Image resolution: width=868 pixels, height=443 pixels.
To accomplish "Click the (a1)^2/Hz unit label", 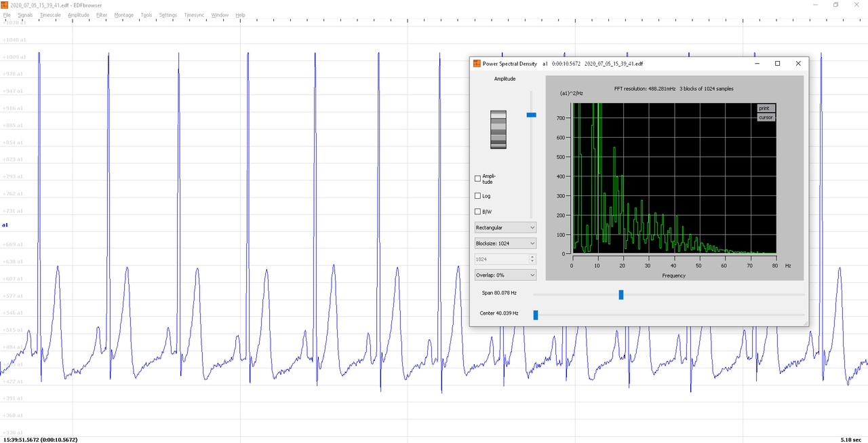I will [x=572, y=93].
